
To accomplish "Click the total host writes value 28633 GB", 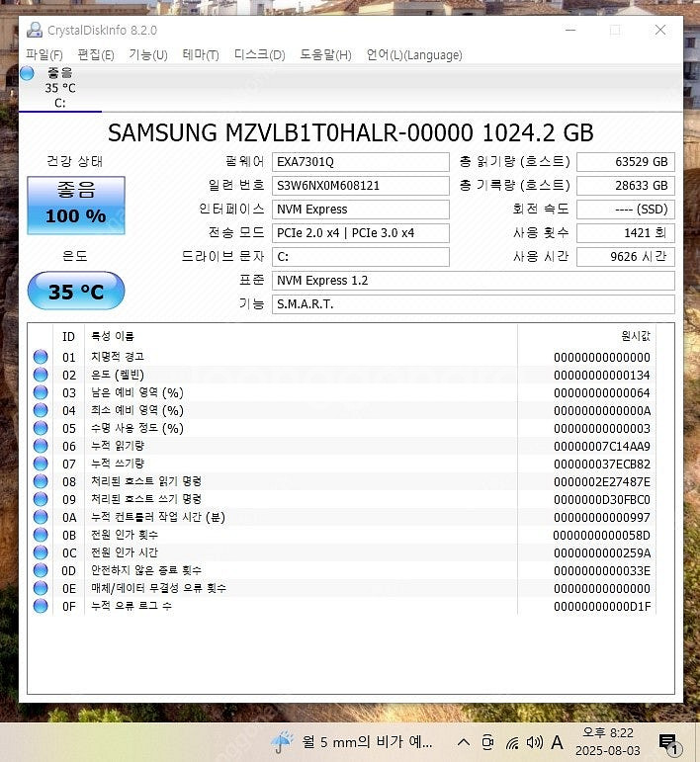I will [626, 186].
